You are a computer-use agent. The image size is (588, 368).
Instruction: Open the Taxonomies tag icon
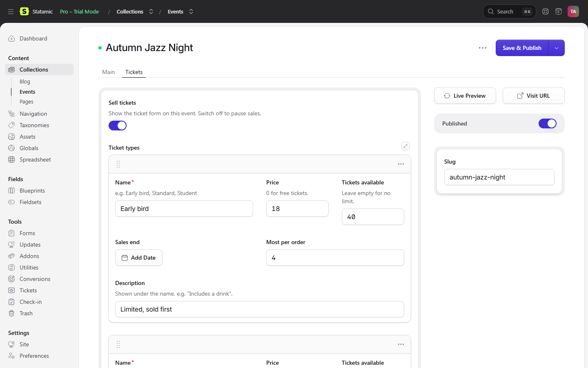(x=11, y=125)
